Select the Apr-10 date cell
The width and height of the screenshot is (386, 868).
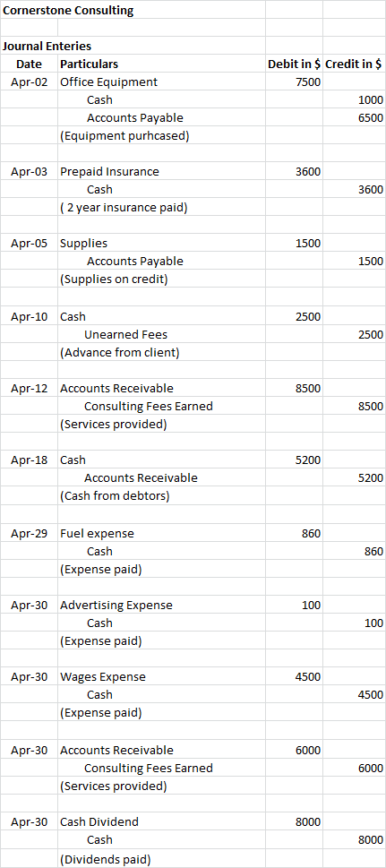[x=30, y=317]
